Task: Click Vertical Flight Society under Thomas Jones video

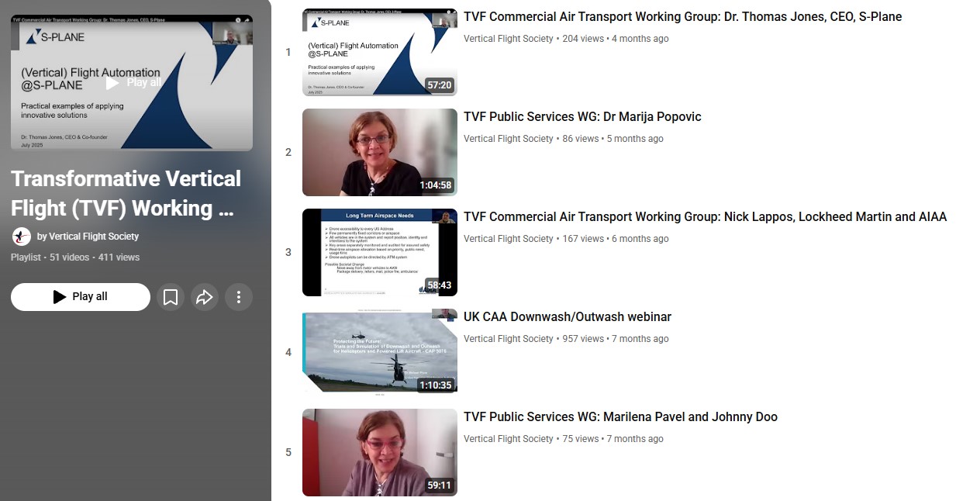Action: tap(509, 39)
